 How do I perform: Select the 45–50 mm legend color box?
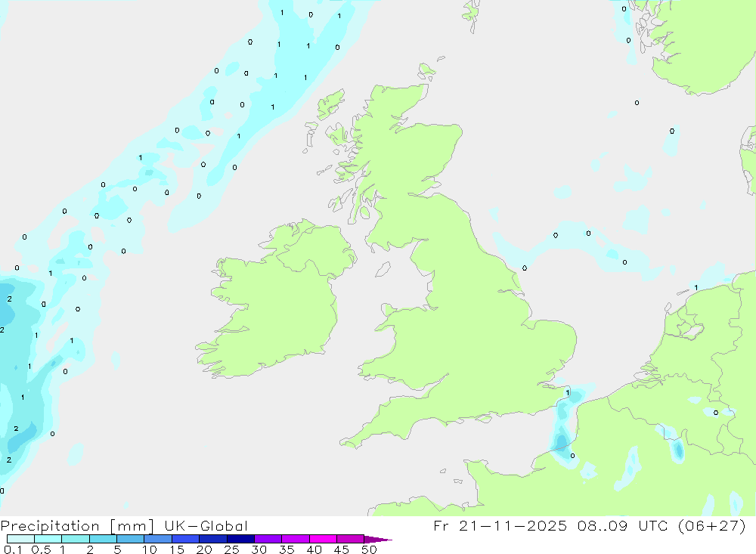351,539
